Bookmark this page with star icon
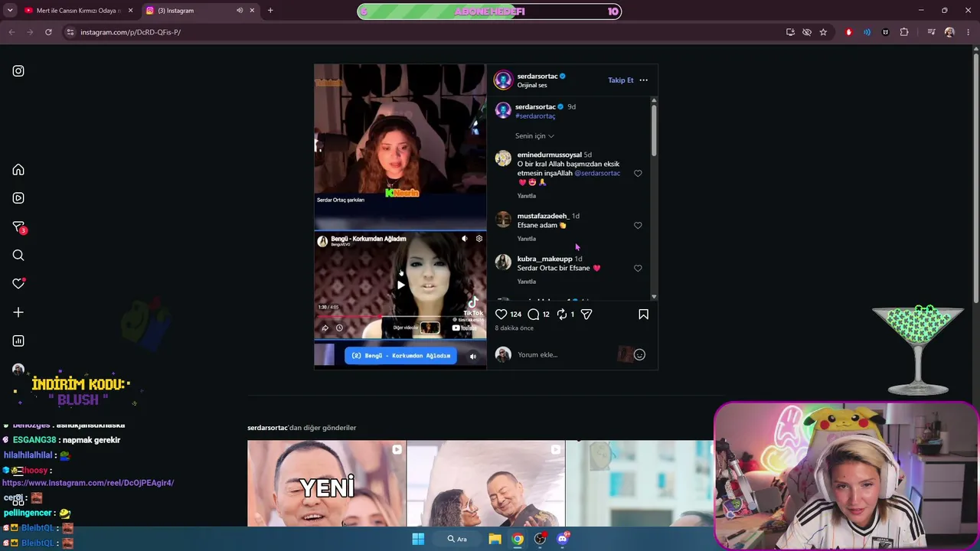980x551 pixels. 823,32
